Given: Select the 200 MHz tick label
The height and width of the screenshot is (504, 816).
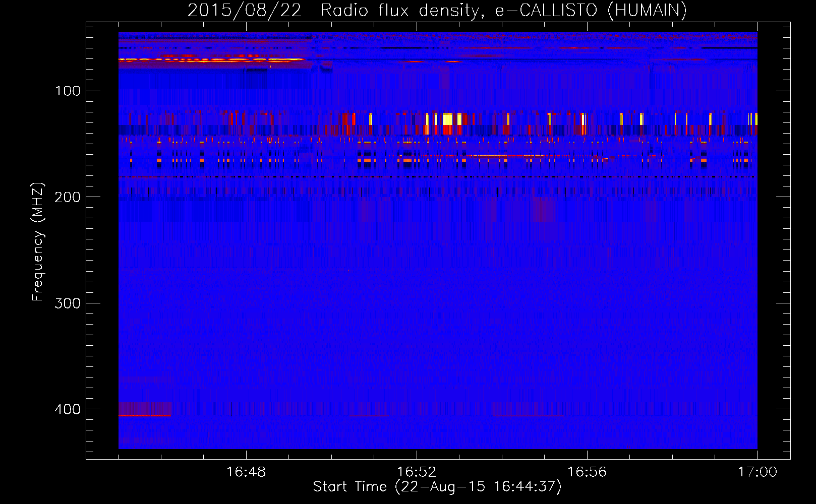Looking at the screenshot, I should 68,197.
